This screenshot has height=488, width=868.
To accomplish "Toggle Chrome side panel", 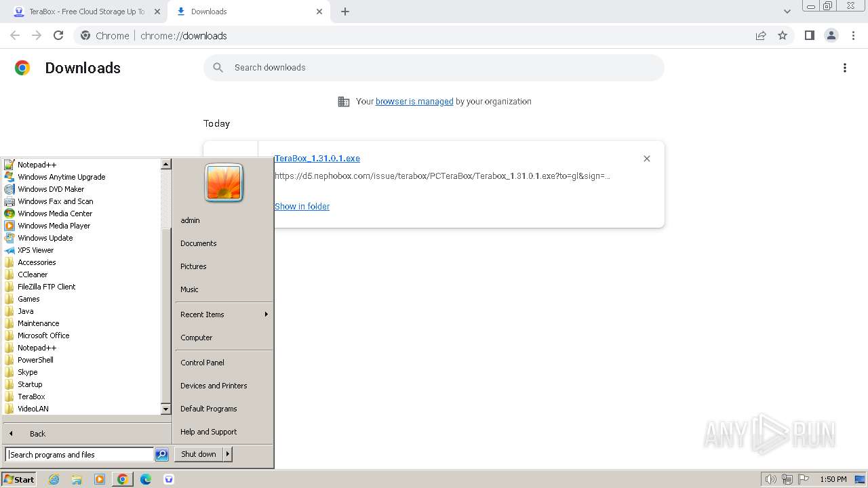I will (x=809, y=35).
